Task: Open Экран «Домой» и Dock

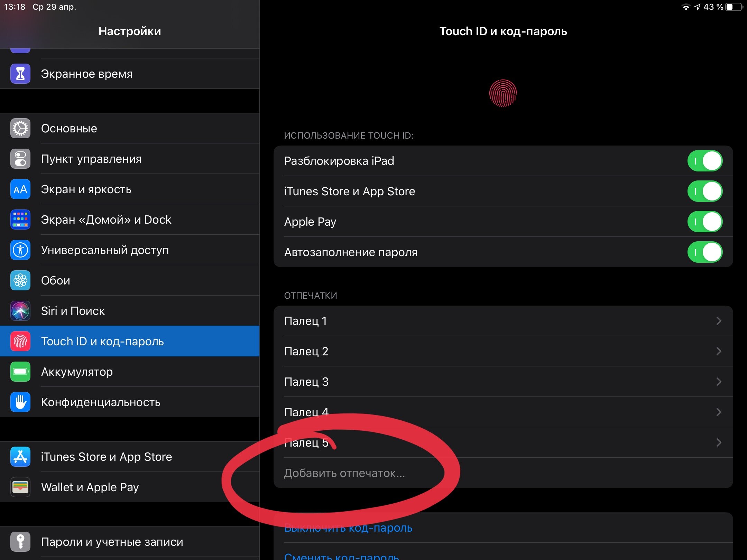Action: [130, 220]
